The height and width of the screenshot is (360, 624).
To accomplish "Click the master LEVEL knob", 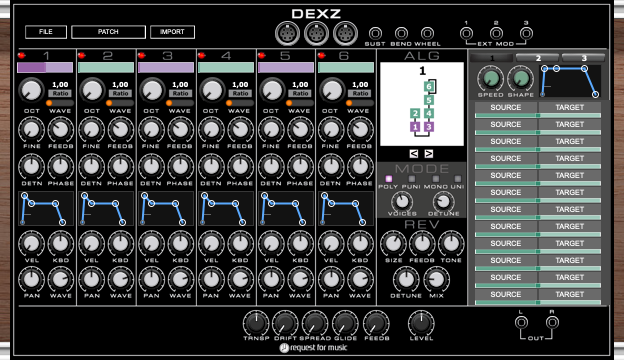I will tap(421, 323).
